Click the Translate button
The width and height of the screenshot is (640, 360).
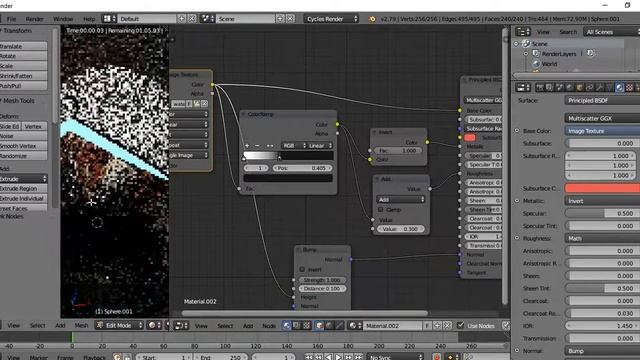click(x=23, y=47)
